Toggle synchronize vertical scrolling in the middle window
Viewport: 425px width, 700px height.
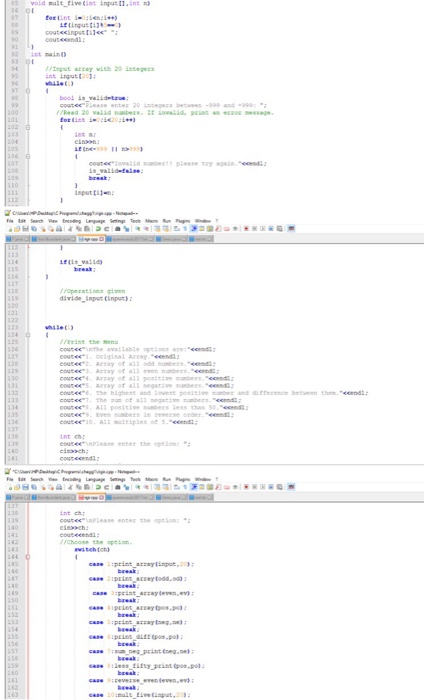coord(157,229)
